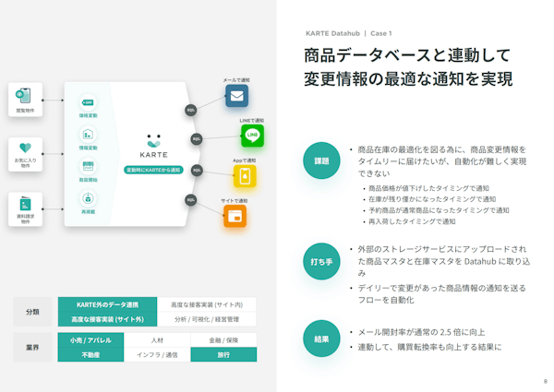This screenshot has width=554, height=392.
Task: Select the 情報変動 house icon
Action: click(x=88, y=135)
